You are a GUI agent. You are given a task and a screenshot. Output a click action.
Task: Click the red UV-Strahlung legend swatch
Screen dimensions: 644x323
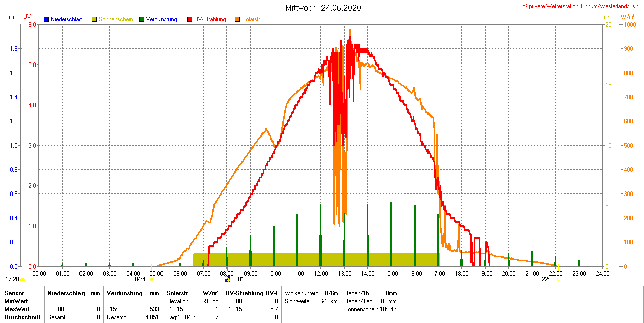190,19
